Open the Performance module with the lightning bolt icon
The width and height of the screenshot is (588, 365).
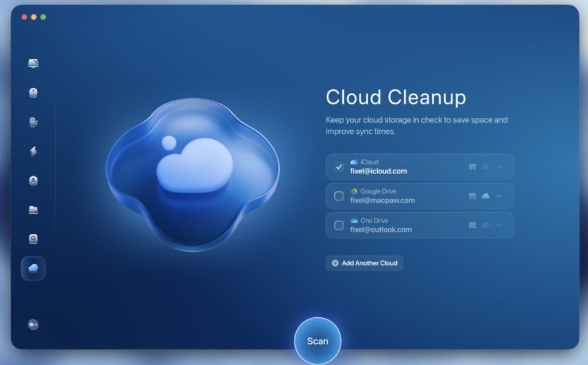pos(33,151)
